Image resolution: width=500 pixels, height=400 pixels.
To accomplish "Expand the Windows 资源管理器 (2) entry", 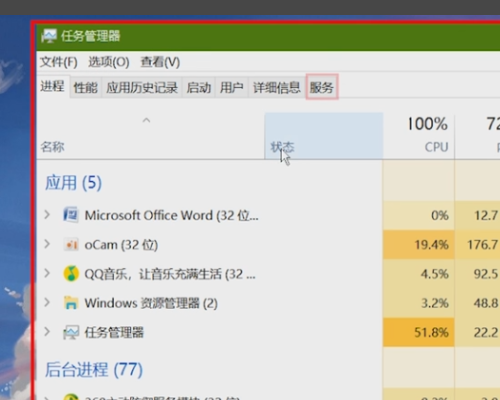I will (x=47, y=302).
